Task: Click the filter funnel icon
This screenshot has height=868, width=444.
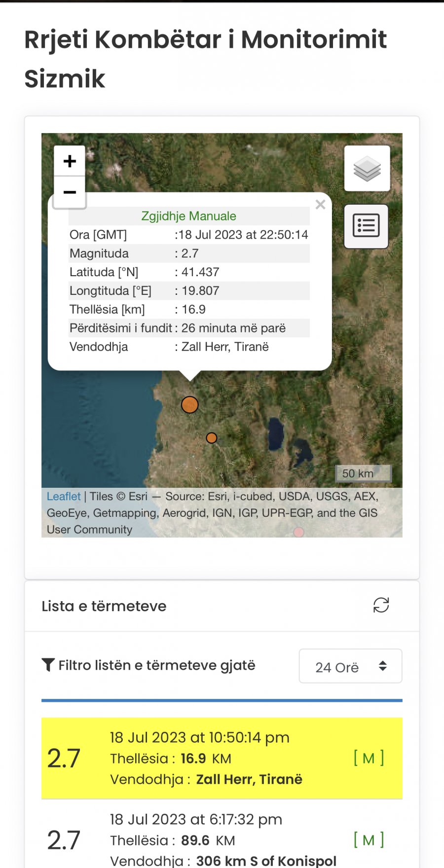Action: [x=48, y=665]
